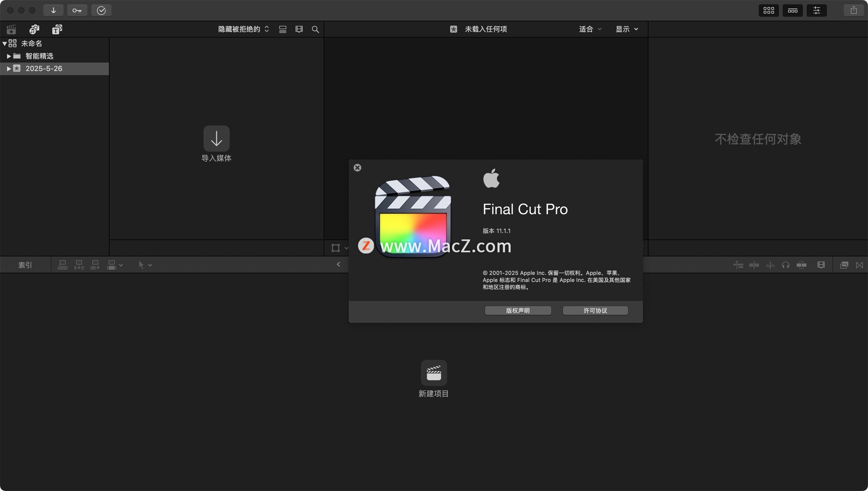The height and width of the screenshot is (491, 868).
Task: Open the tools chevron dropdown
Action: point(150,266)
